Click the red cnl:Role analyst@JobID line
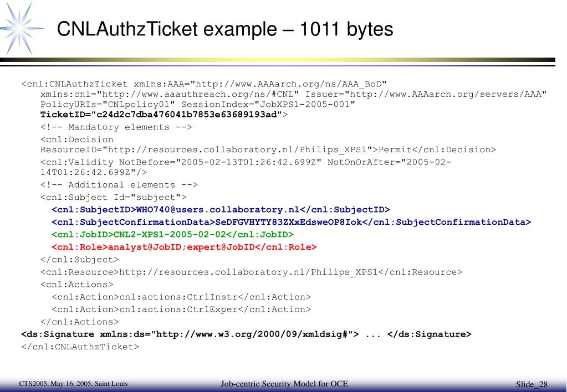Image resolution: width=567 pixels, height=392 pixels. coord(184,247)
